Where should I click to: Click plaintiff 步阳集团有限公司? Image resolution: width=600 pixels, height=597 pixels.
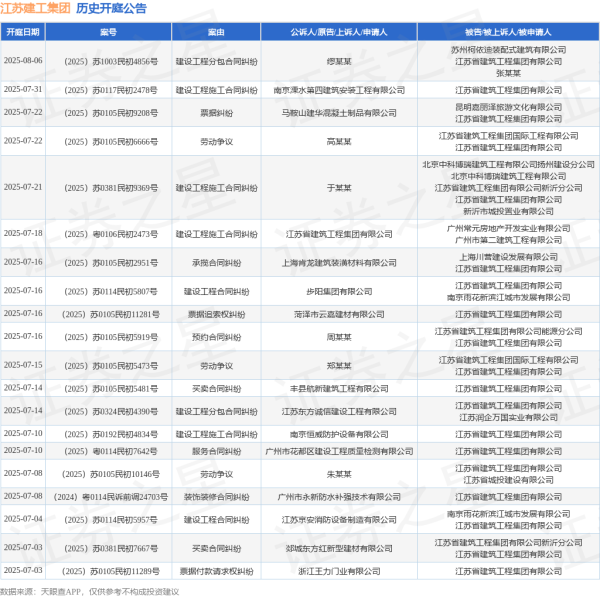pos(339,292)
